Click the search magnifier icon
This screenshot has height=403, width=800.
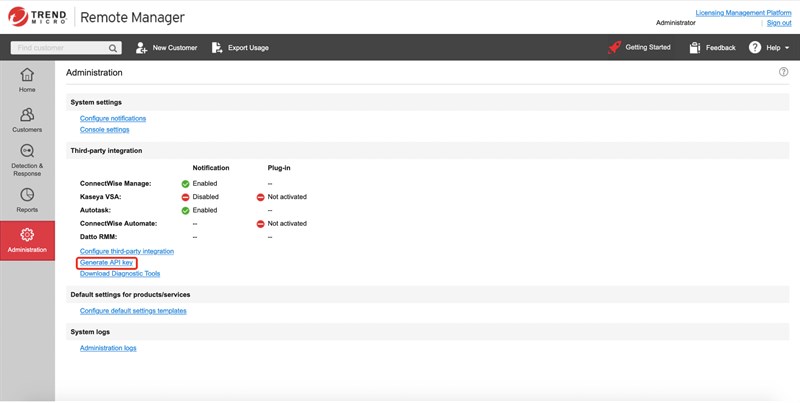coord(111,47)
